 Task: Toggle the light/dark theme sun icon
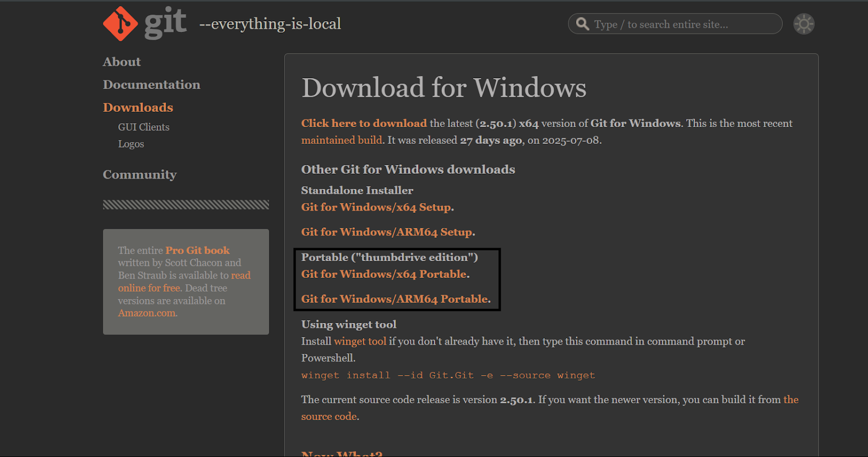click(804, 24)
